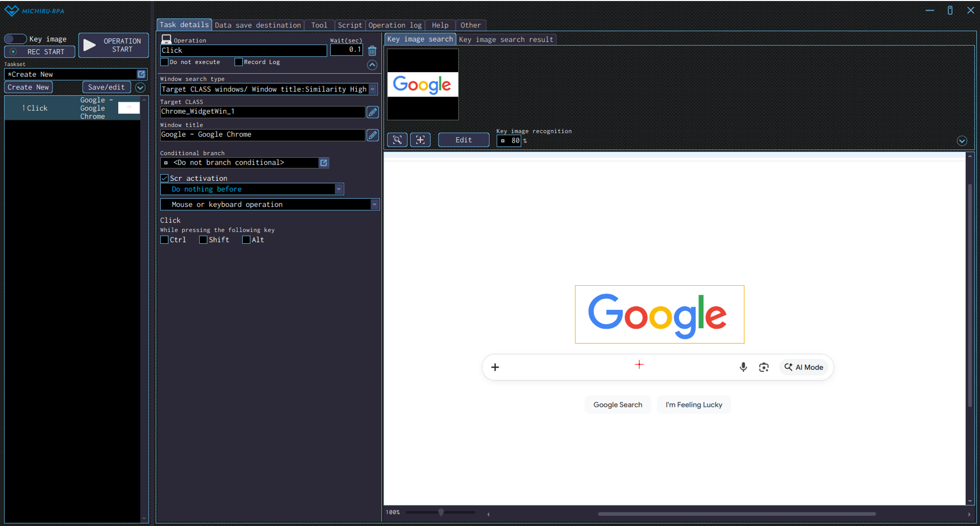The width and height of the screenshot is (980, 526).
Task: Click the pencil icon beside Window title
Action: pyautogui.click(x=372, y=135)
